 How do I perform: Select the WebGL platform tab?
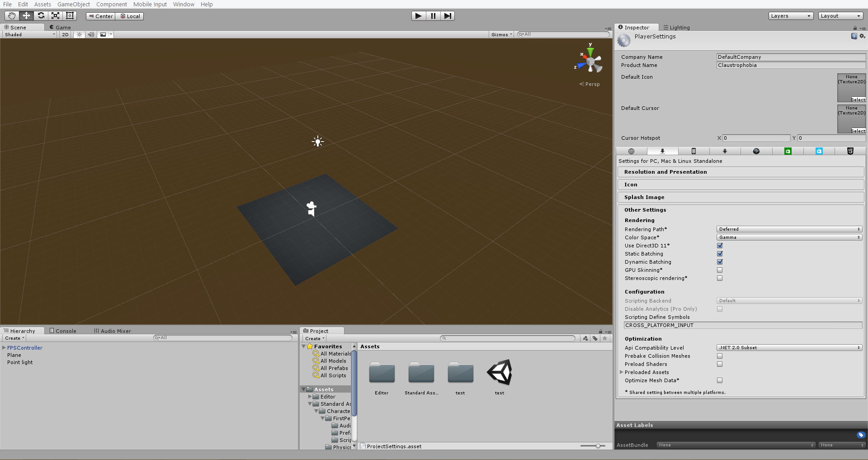click(850, 151)
